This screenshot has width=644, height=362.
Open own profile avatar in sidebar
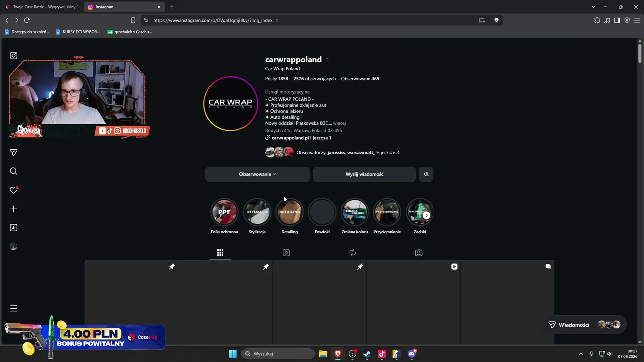(x=14, y=246)
